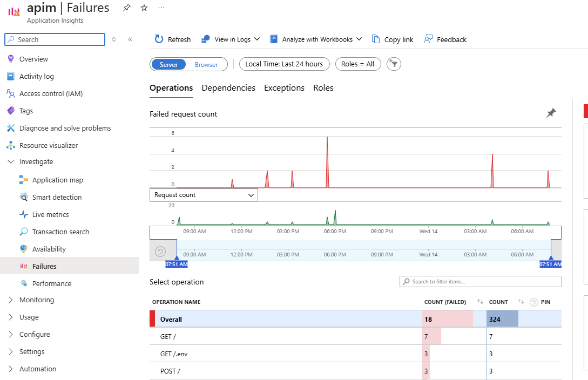Screen dimensions: 588x380
Task: Refresh the failures data
Action: [172, 39]
